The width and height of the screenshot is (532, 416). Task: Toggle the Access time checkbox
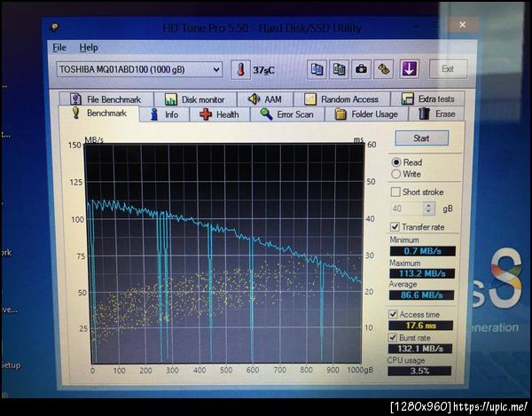pyautogui.click(x=393, y=314)
